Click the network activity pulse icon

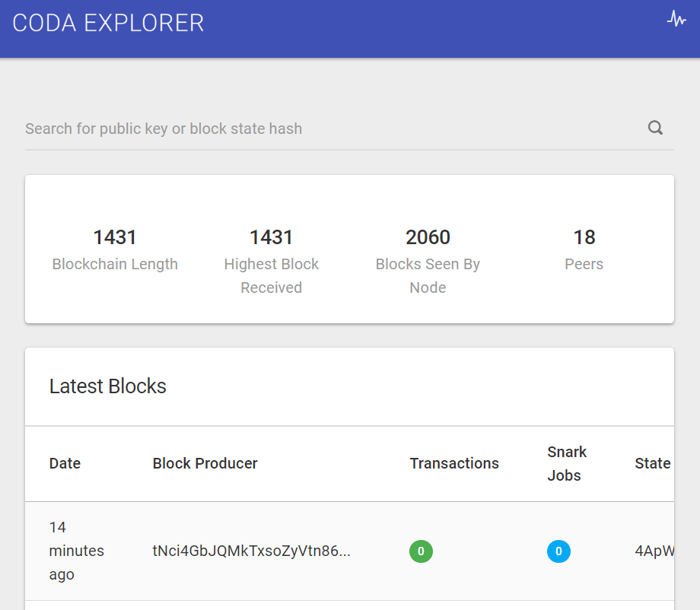pos(676,20)
